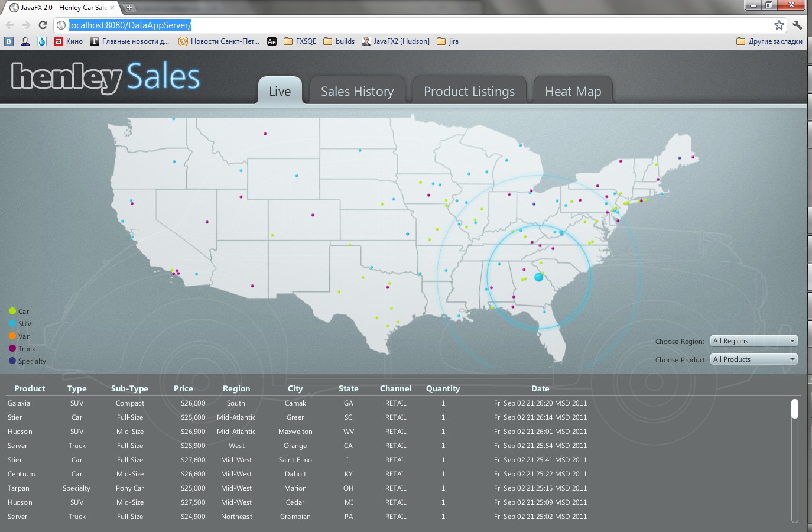The image size is (812, 532).
Task: Click the VK bookmark icon
Action: point(9,41)
